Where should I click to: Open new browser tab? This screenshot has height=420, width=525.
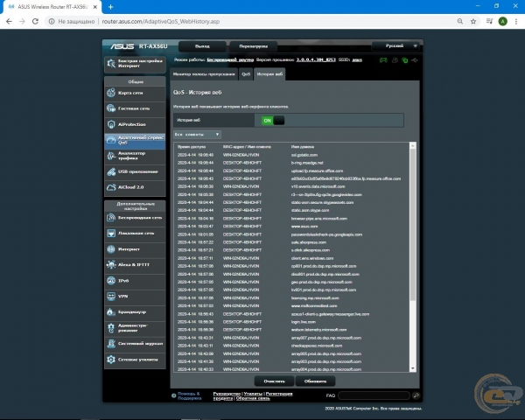(111, 7)
